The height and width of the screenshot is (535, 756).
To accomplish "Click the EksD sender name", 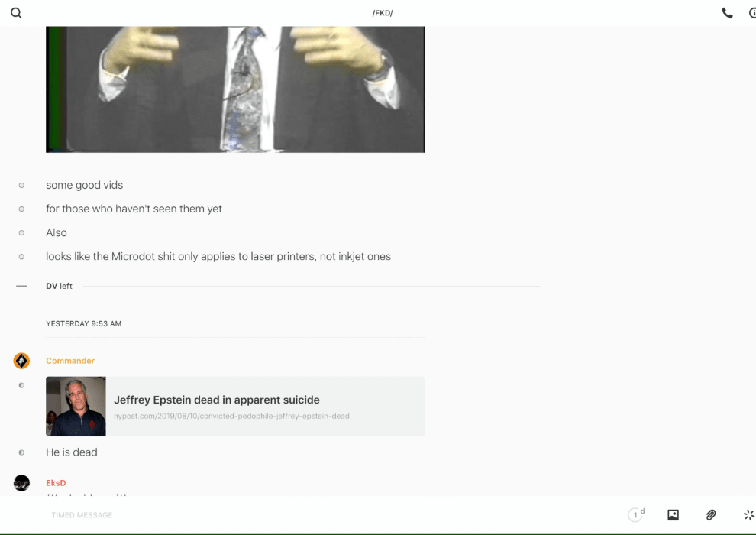I will pos(56,482).
